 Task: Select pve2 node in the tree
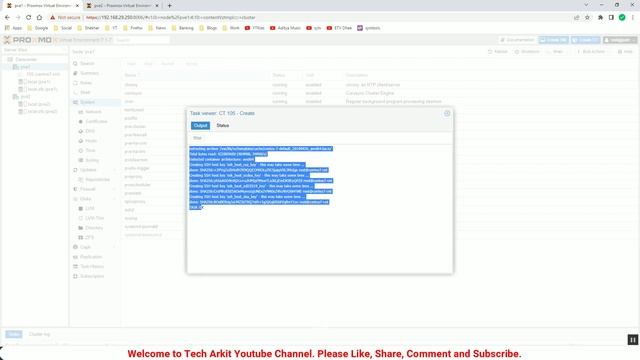click(25, 97)
